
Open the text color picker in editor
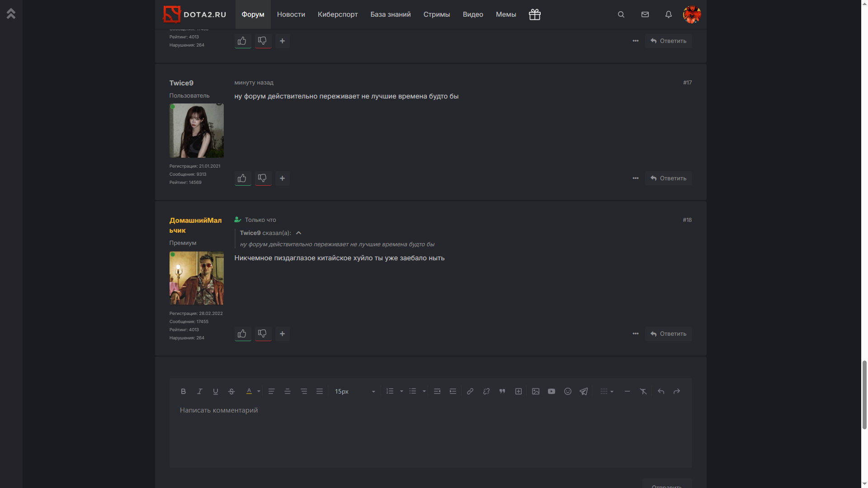click(249, 391)
